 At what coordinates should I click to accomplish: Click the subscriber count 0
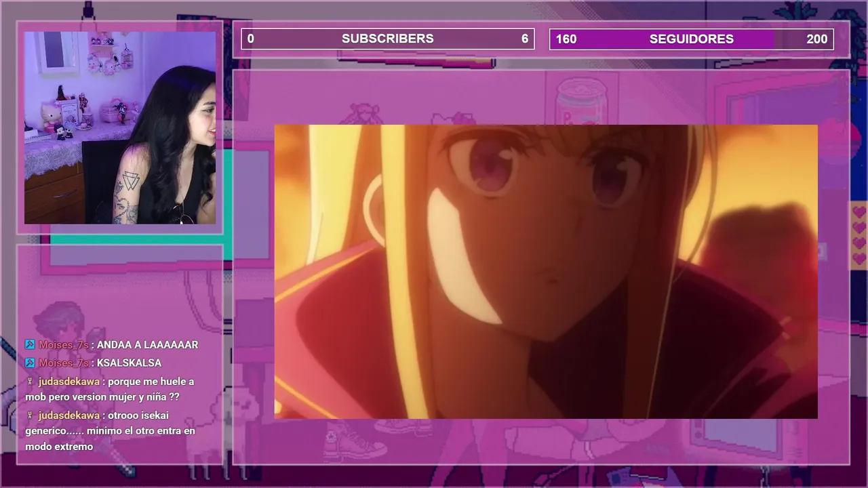point(250,39)
